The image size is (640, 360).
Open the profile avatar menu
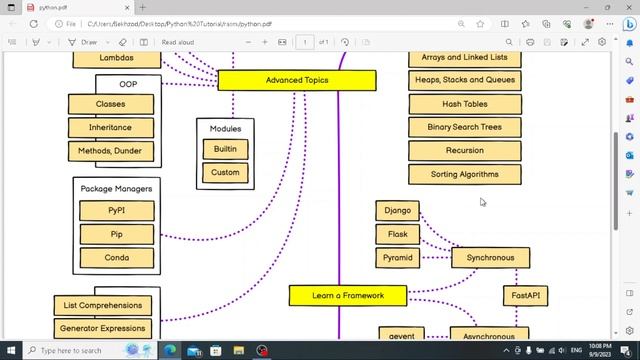(x=589, y=24)
